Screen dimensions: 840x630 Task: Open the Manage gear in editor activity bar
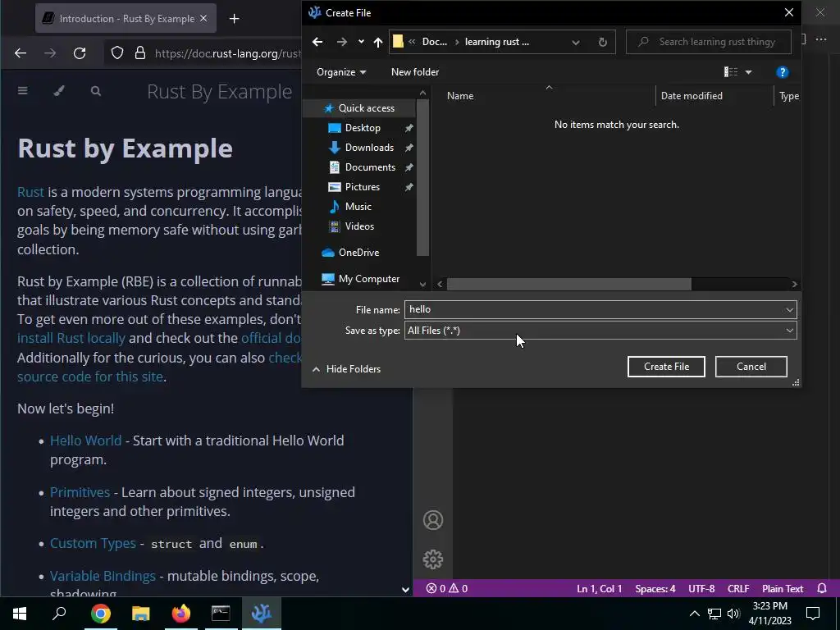point(433,559)
